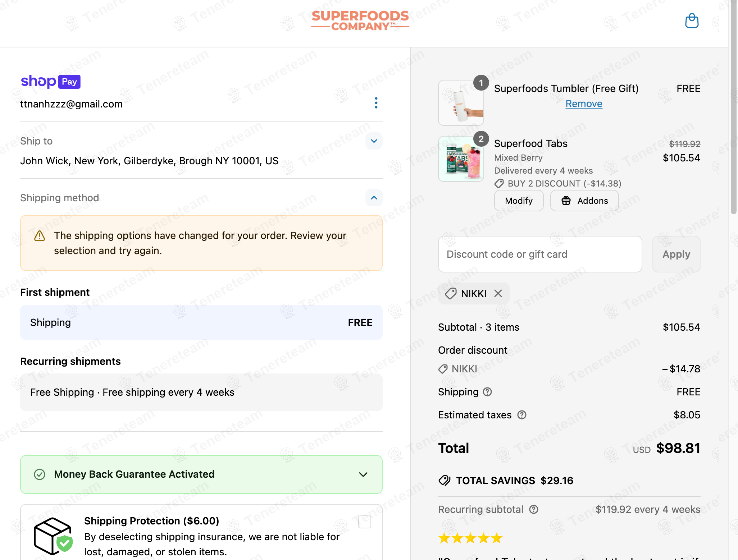Screen dimensions: 738x560
Task: Select the free first shipment Shipping option
Action: pos(201,322)
